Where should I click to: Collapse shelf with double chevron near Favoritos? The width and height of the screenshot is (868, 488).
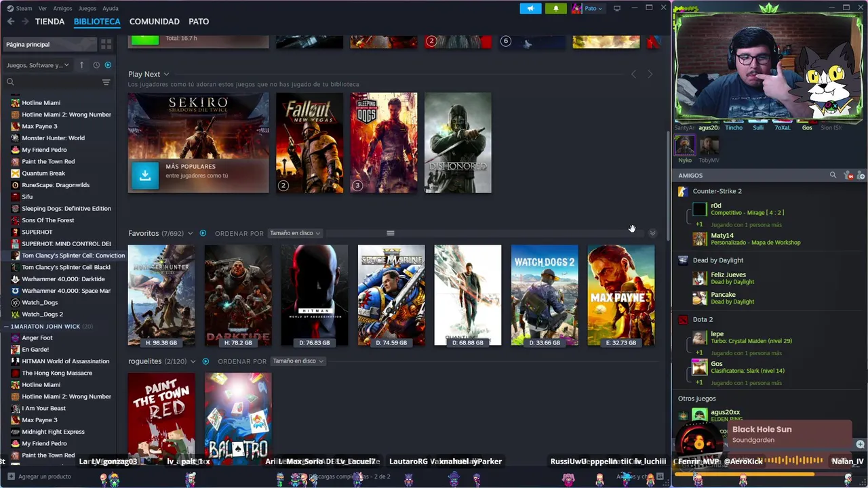pos(652,233)
